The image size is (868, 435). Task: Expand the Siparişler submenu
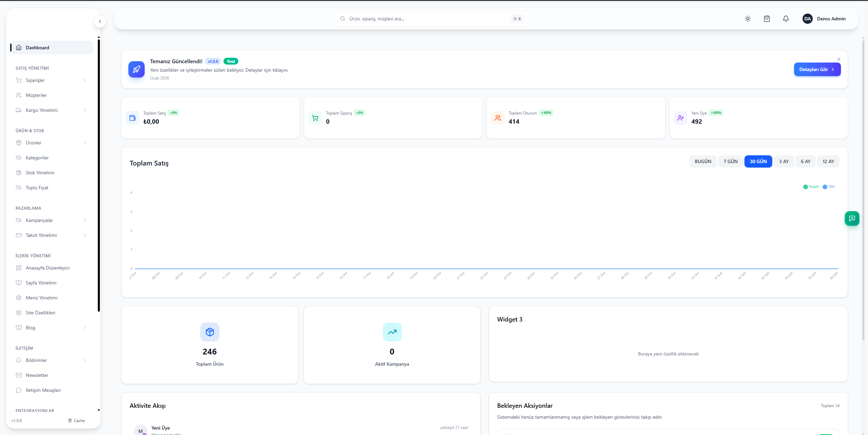(x=85, y=80)
